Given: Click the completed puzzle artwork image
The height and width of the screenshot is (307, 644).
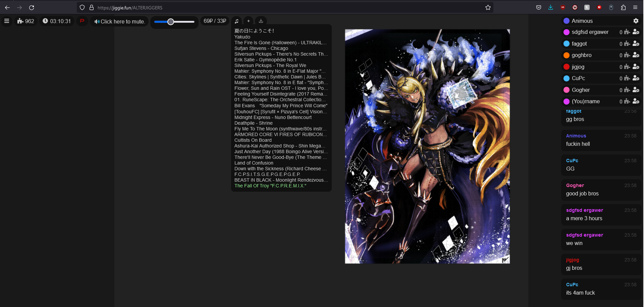Looking at the screenshot, I should 427,146.
